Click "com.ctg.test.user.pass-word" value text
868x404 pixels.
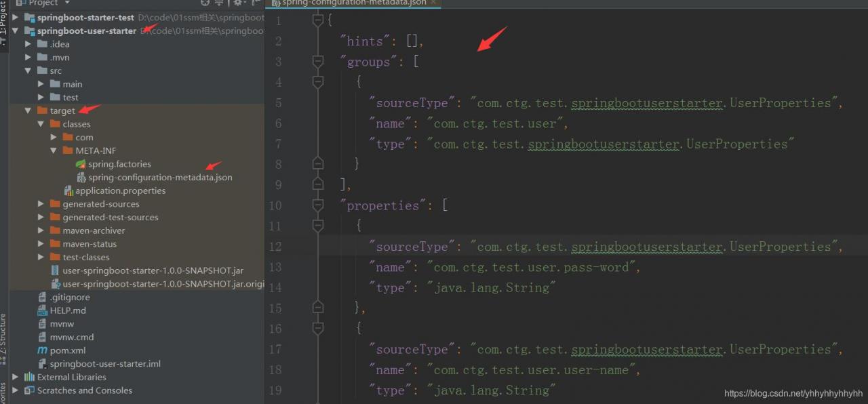pos(530,267)
